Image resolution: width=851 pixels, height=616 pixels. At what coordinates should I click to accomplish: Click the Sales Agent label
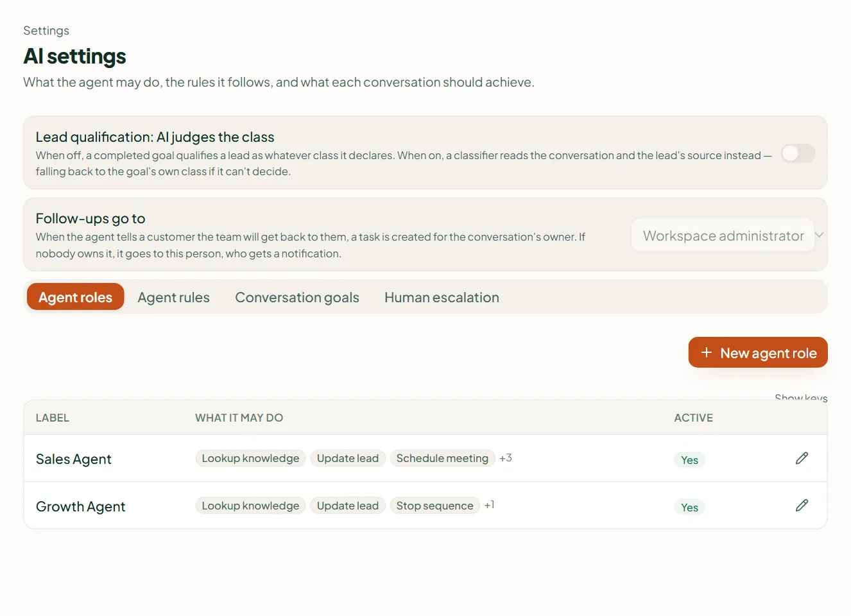(74, 459)
